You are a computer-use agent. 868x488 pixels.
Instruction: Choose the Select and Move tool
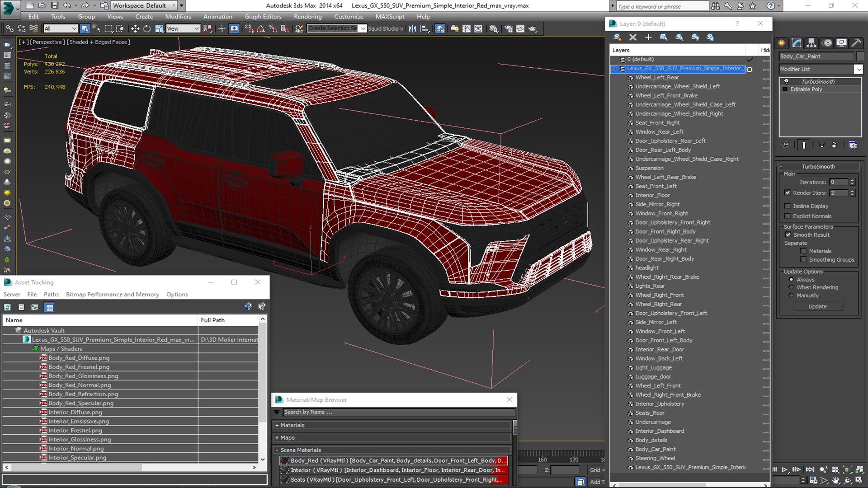(135, 28)
